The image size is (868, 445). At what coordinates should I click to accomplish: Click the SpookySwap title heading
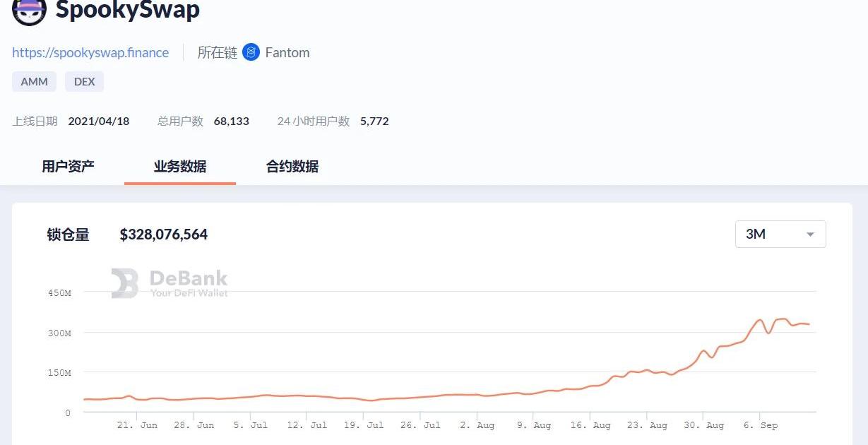coord(128,11)
